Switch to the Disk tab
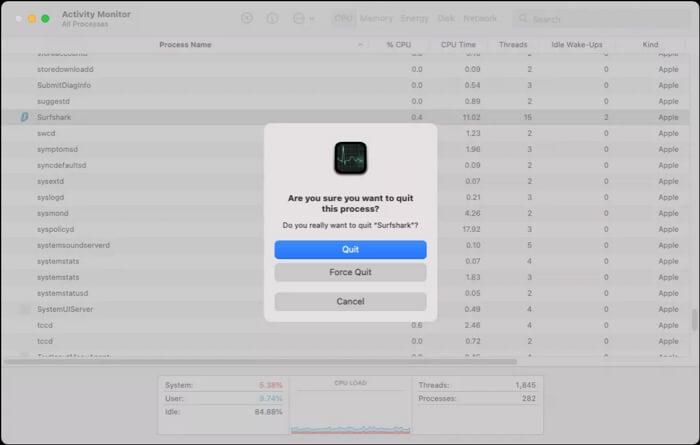700x445 pixels. click(x=446, y=18)
